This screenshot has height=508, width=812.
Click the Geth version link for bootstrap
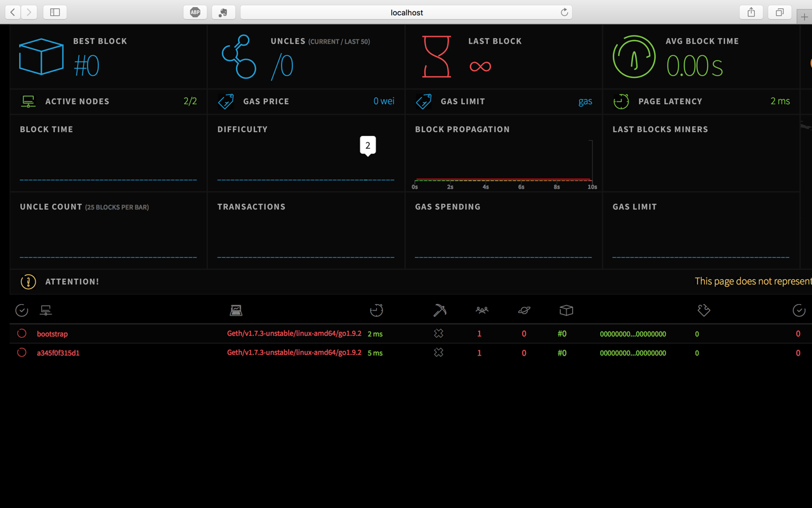tap(294, 333)
